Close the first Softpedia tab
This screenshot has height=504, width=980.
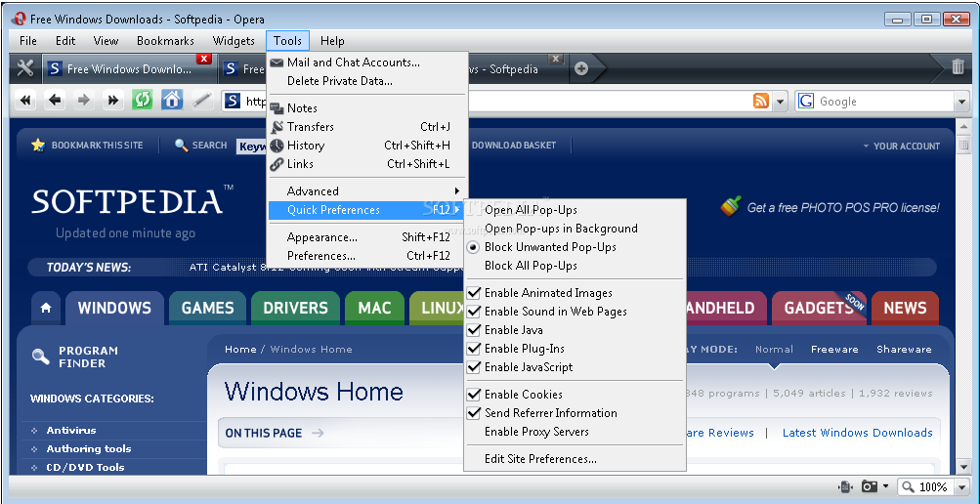pos(204,59)
